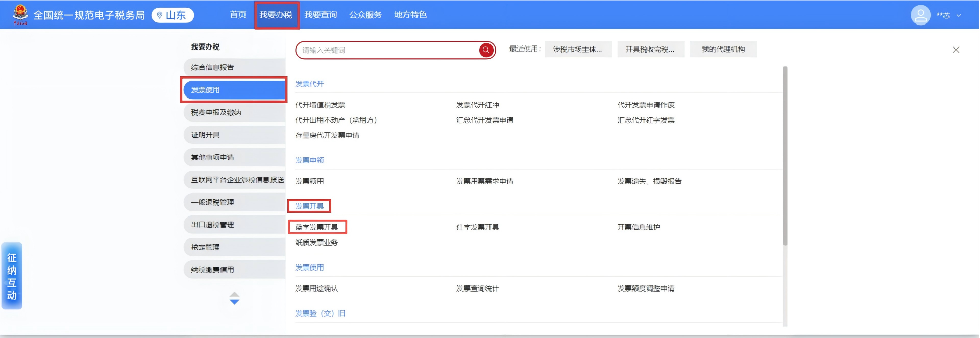Focus the keyword search input field
Image resolution: width=980 pixels, height=338 pixels.
tap(388, 50)
